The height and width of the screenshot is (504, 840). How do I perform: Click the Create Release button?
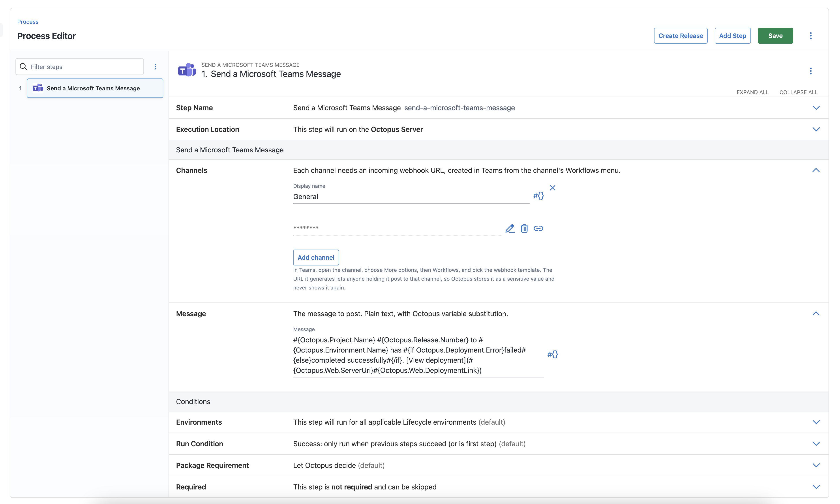(x=680, y=36)
